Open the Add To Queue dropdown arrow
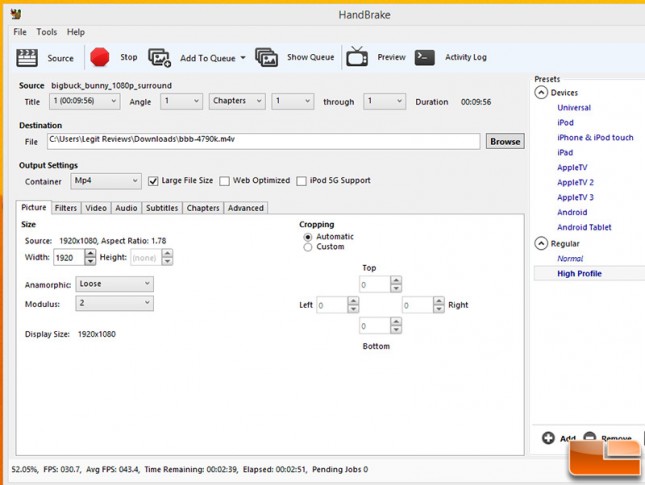Screen dimensions: 645x485 pyautogui.click(x=243, y=58)
